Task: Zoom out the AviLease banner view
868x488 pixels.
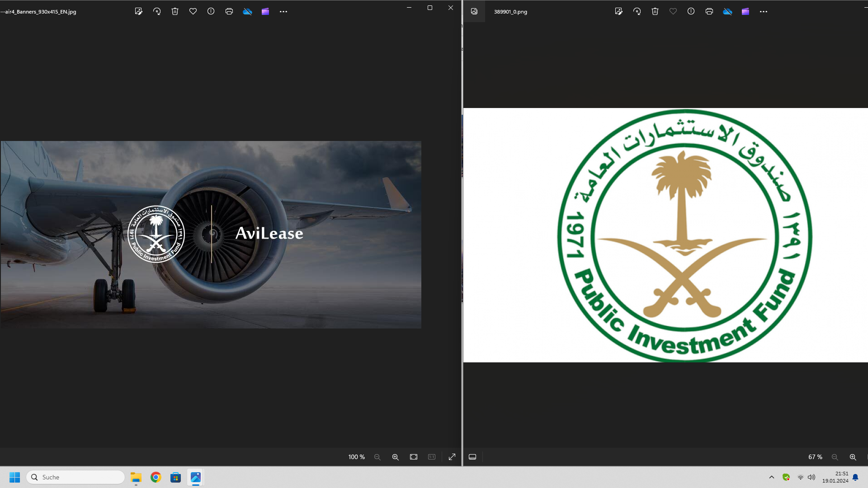Action: [x=377, y=457]
